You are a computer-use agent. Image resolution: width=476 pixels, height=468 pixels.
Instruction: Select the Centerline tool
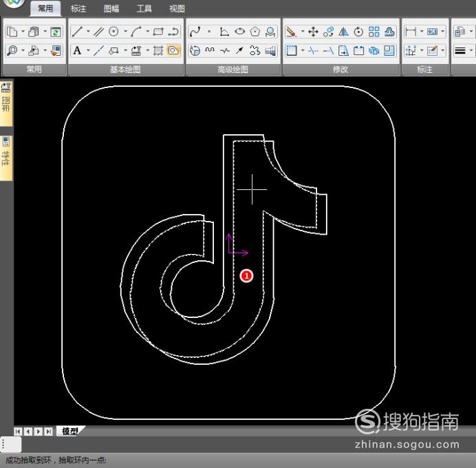(x=98, y=50)
